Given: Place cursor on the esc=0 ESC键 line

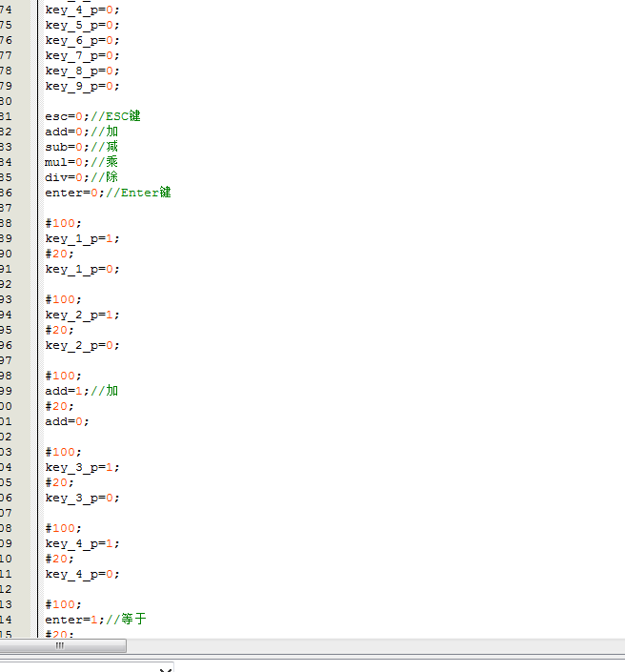Looking at the screenshot, I should pyautogui.click(x=92, y=116).
